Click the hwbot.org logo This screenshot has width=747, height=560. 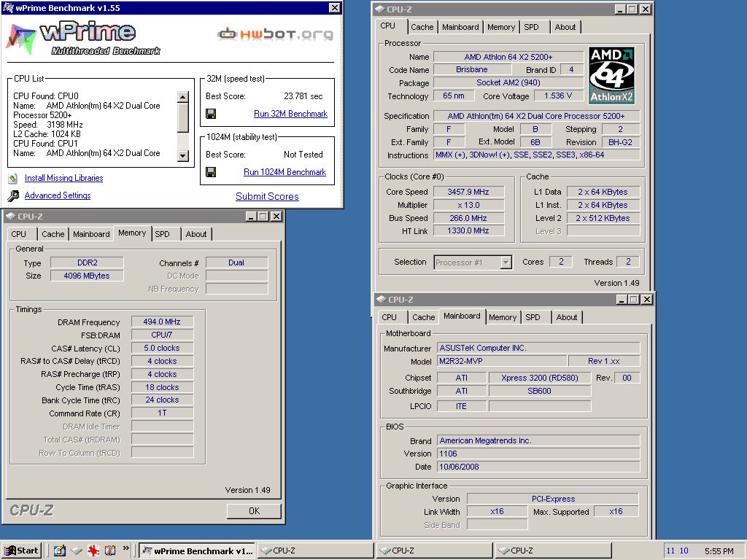[x=275, y=34]
